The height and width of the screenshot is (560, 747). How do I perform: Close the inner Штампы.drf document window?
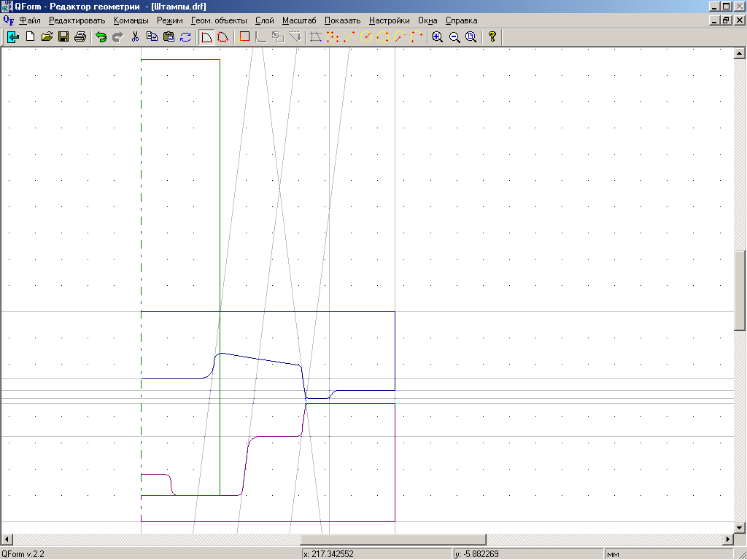pos(739,20)
